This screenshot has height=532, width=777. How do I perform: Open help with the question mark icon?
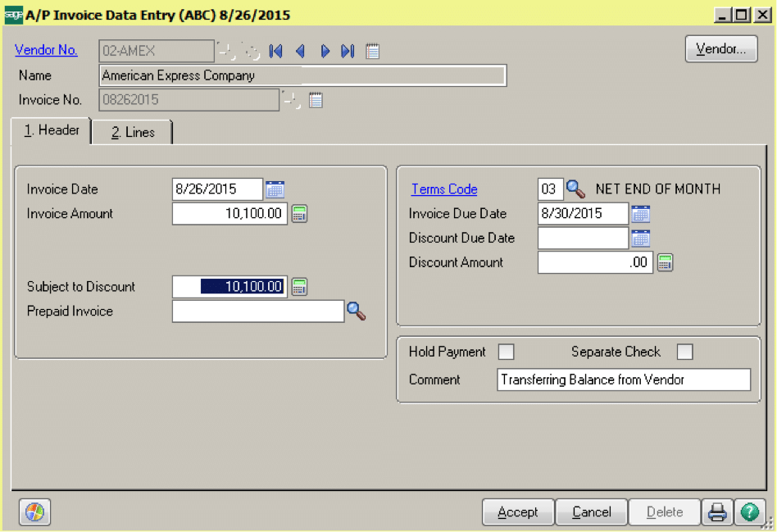click(749, 512)
